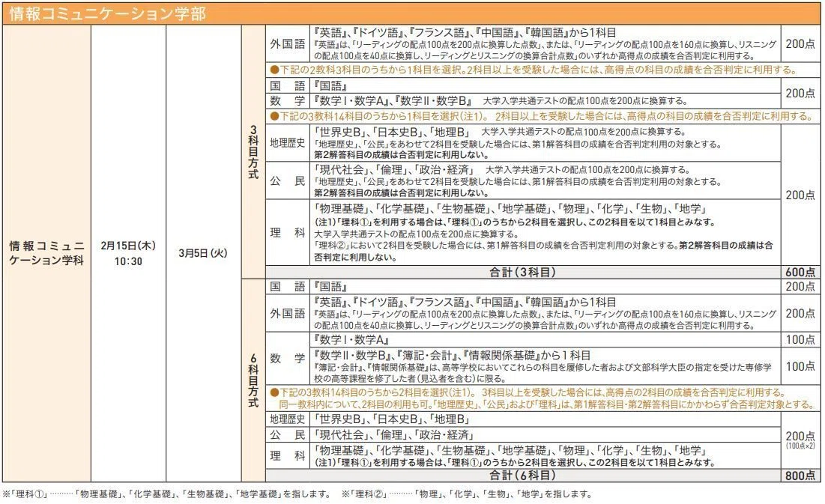Select the vertical 6科目方式 label
The width and height of the screenshot is (825, 504).
(x=253, y=380)
